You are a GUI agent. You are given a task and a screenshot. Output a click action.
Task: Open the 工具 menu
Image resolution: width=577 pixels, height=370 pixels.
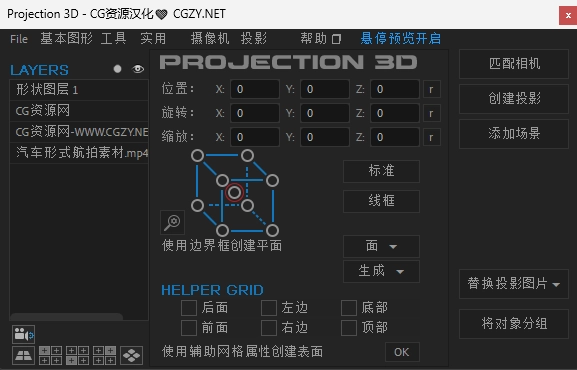pos(113,38)
